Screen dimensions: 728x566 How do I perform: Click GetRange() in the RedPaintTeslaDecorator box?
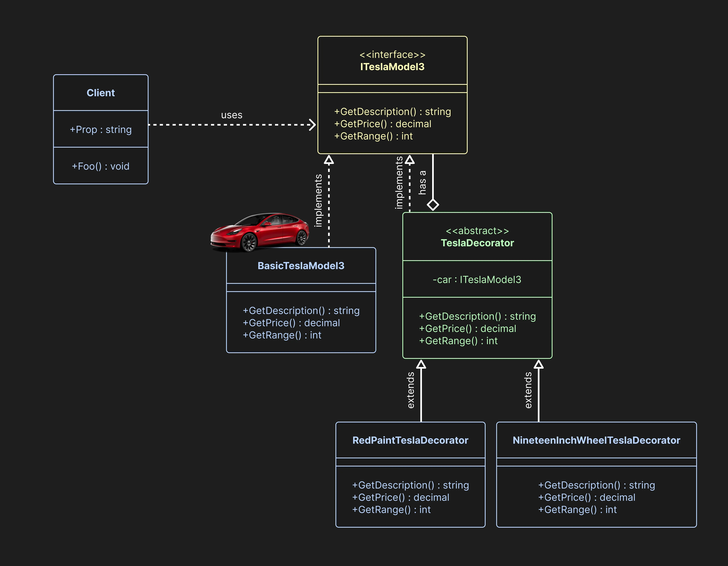tap(391, 510)
